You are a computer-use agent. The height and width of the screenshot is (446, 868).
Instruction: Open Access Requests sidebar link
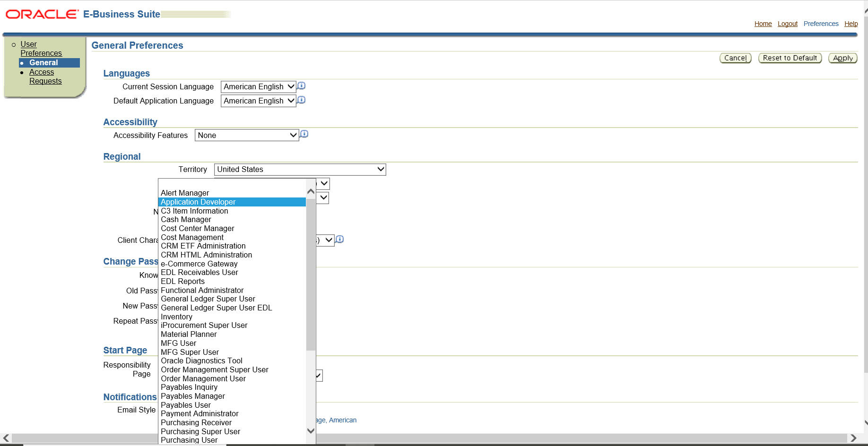point(45,77)
